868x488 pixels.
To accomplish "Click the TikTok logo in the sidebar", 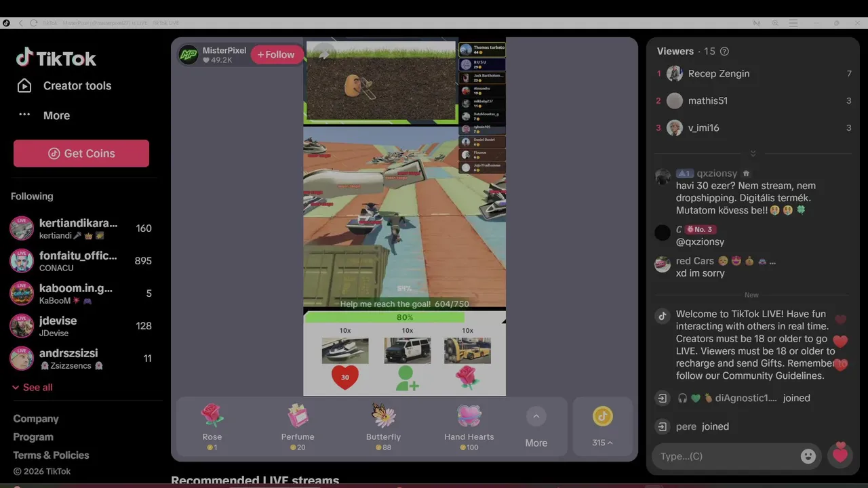I will (56, 58).
